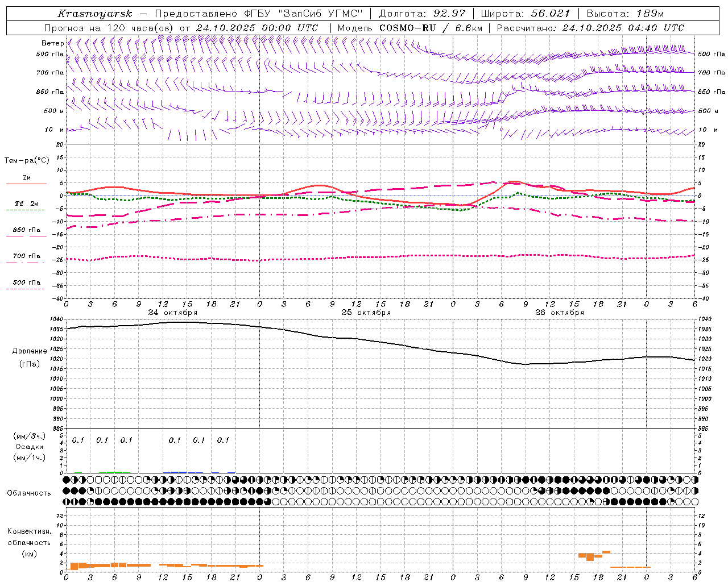Click the Долгота: 92.97 longitude value
The width and height of the screenshot is (728, 582).
[x=422, y=14]
